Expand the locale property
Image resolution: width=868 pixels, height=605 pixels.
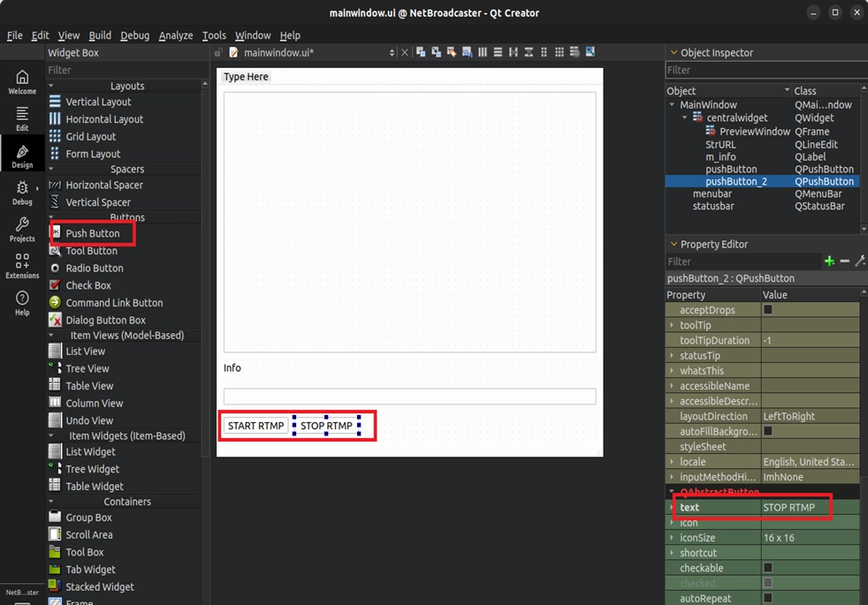[672, 462]
